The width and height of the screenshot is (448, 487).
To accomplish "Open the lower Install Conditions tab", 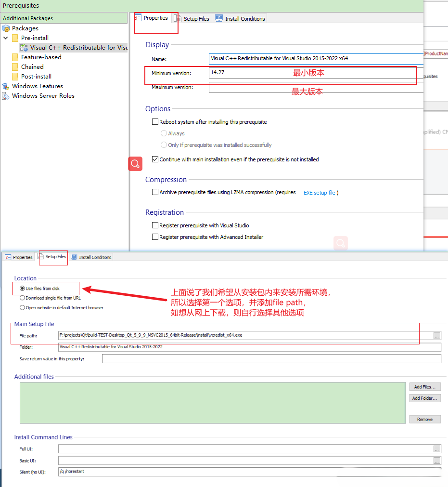I will (91, 257).
